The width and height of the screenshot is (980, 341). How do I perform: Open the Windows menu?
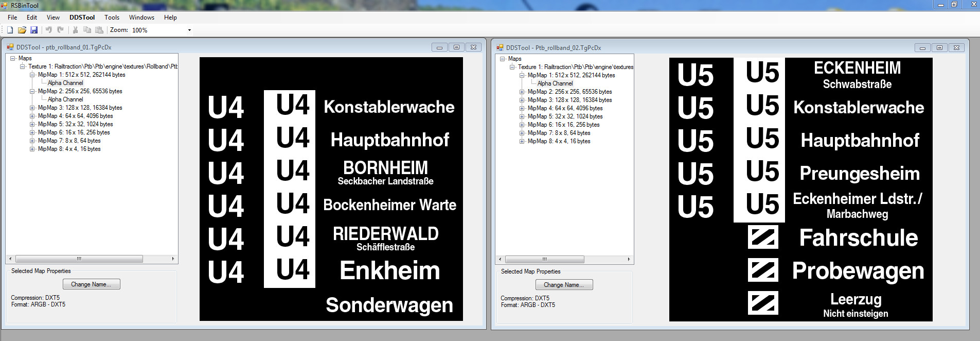click(141, 17)
